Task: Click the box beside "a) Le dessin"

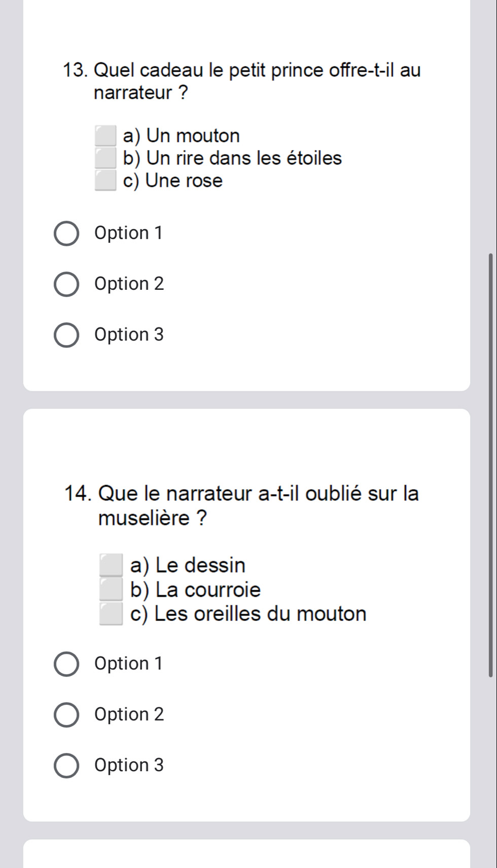Action: pyautogui.click(x=112, y=565)
